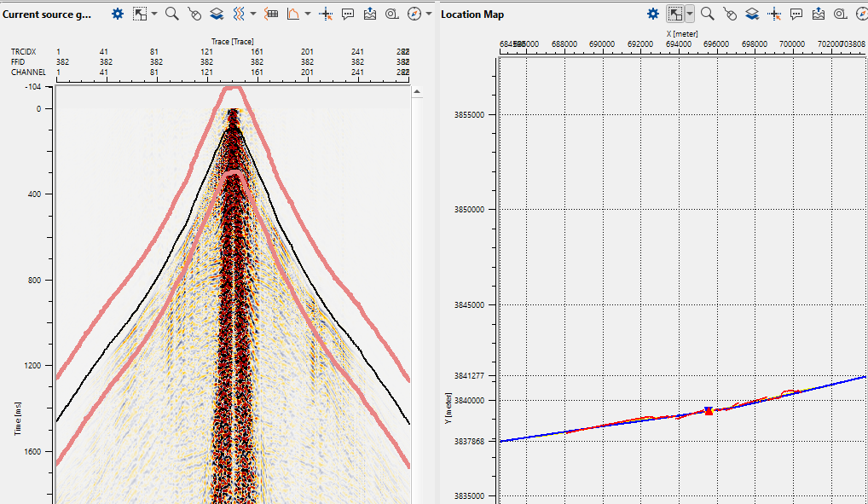Image resolution: width=868 pixels, height=504 pixels.
Task: Click the red source marker on the map
Action: pyautogui.click(x=709, y=412)
